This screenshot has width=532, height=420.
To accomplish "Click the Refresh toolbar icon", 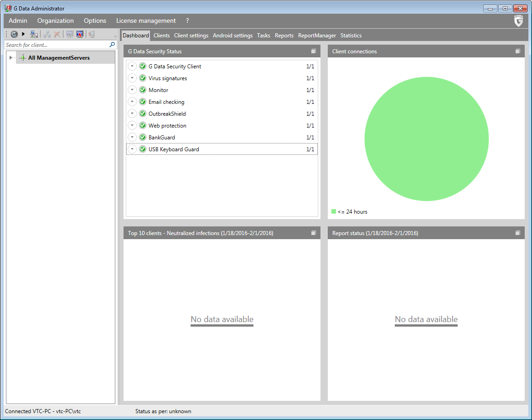I will pyautogui.click(x=14, y=34).
